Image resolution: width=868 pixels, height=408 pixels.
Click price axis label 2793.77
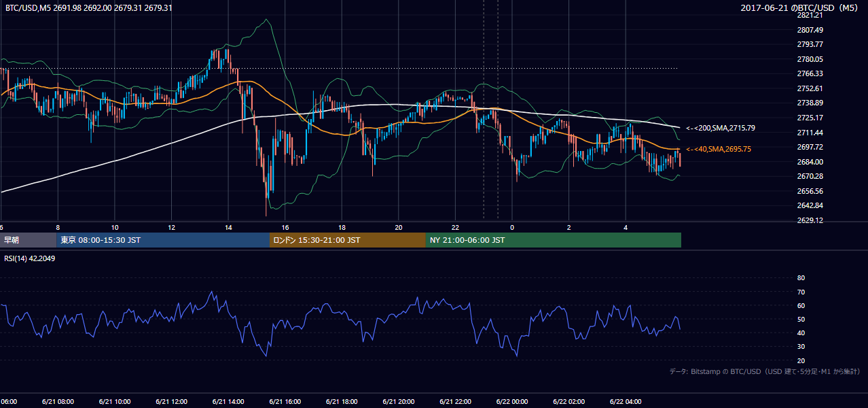810,44
